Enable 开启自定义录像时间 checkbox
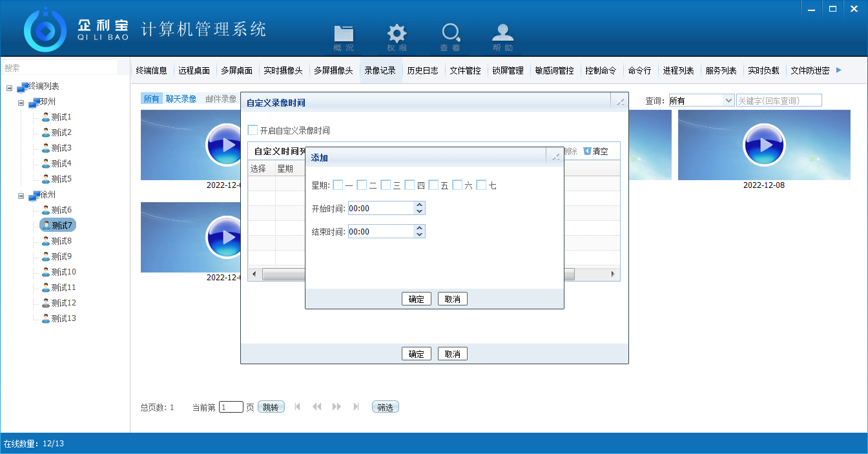Screen dimensions: 868x454 (x=253, y=130)
